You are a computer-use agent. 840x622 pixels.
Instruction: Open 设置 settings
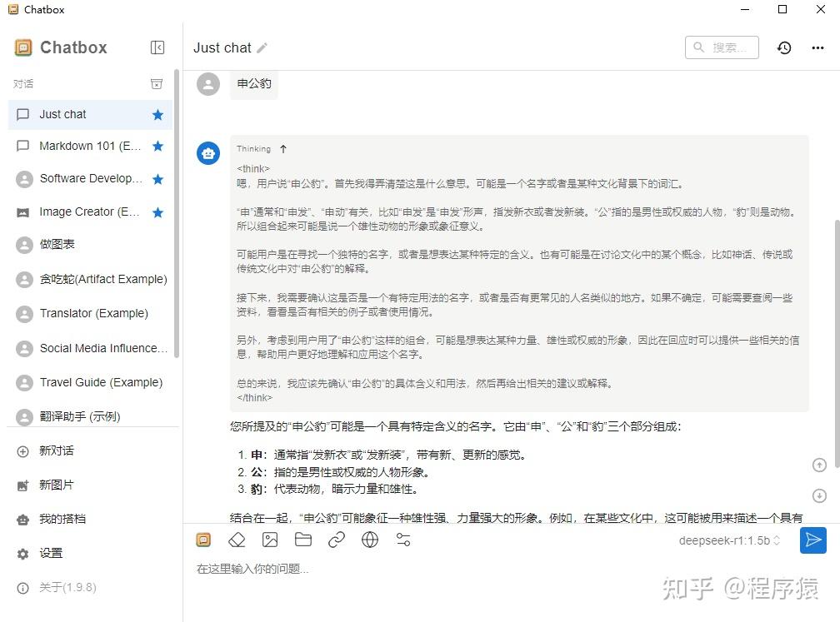pos(90,554)
